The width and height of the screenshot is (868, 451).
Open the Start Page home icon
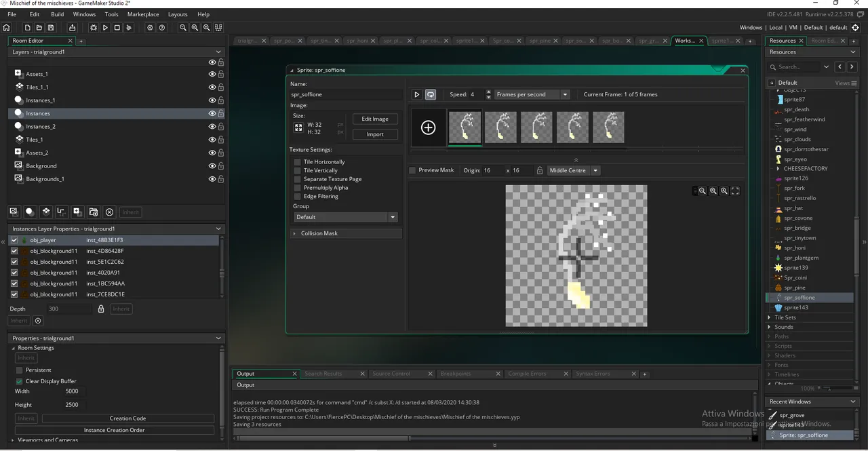(x=7, y=28)
